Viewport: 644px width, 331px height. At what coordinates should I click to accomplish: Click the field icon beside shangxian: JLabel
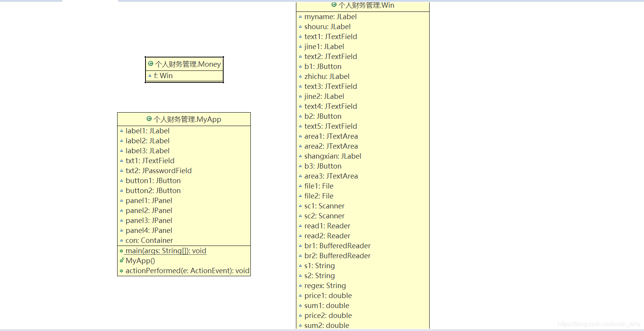click(300, 156)
